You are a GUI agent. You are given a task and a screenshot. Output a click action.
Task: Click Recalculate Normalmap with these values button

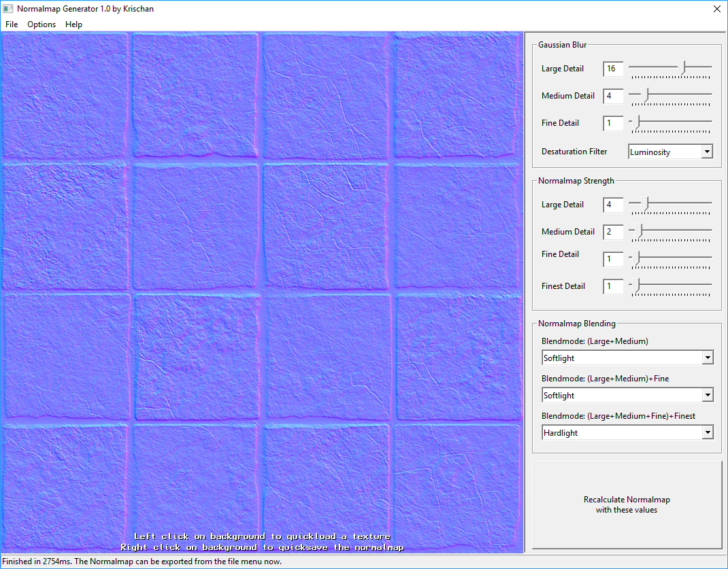tap(627, 504)
